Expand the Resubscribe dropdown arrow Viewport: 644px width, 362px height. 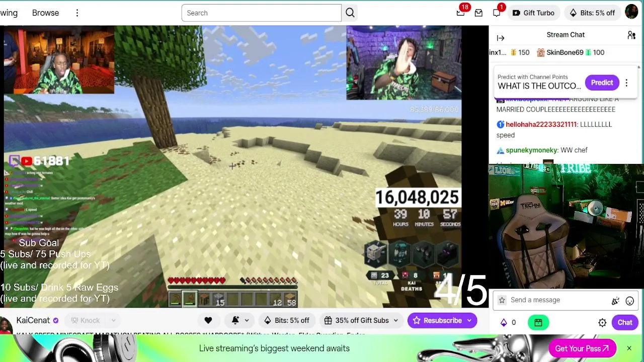click(x=470, y=321)
